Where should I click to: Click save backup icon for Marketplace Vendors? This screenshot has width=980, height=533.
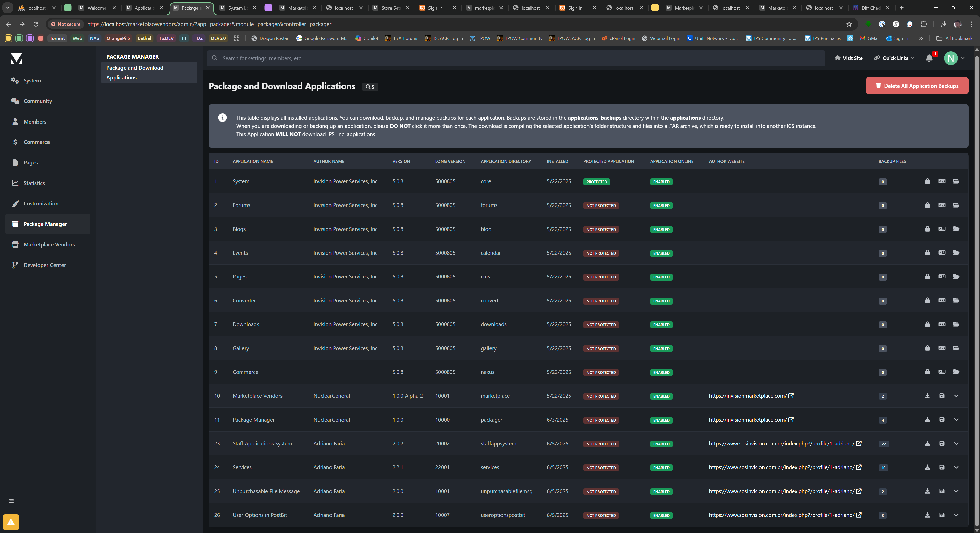(x=942, y=396)
